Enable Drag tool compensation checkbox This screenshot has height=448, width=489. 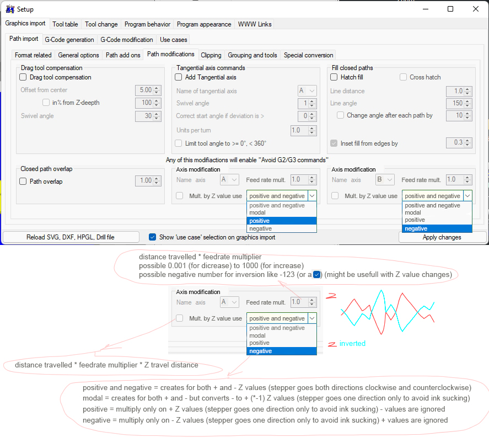click(x=23, y=77)
